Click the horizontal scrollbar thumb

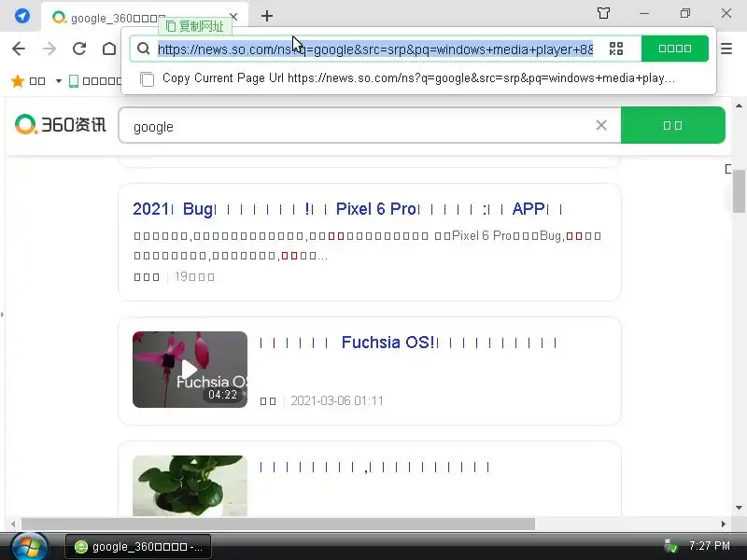point(278,524)
